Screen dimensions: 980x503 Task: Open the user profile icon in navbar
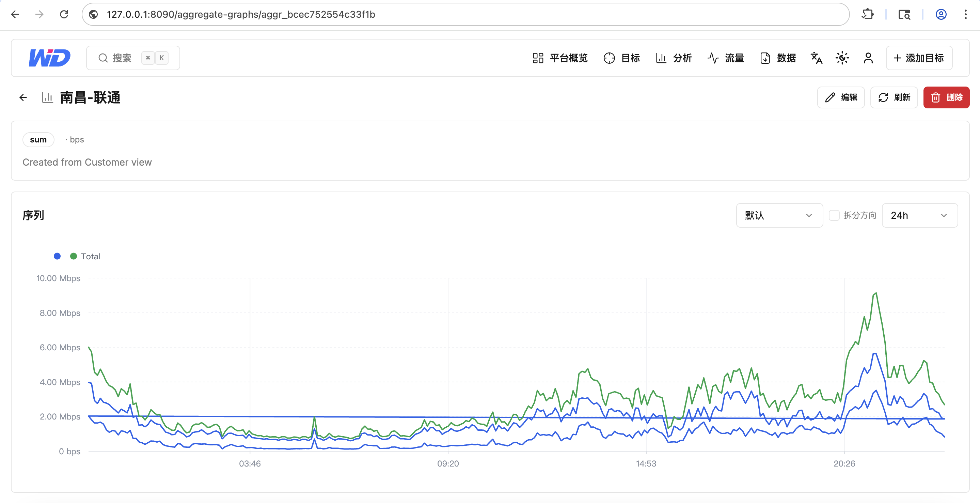coord(868,58)
